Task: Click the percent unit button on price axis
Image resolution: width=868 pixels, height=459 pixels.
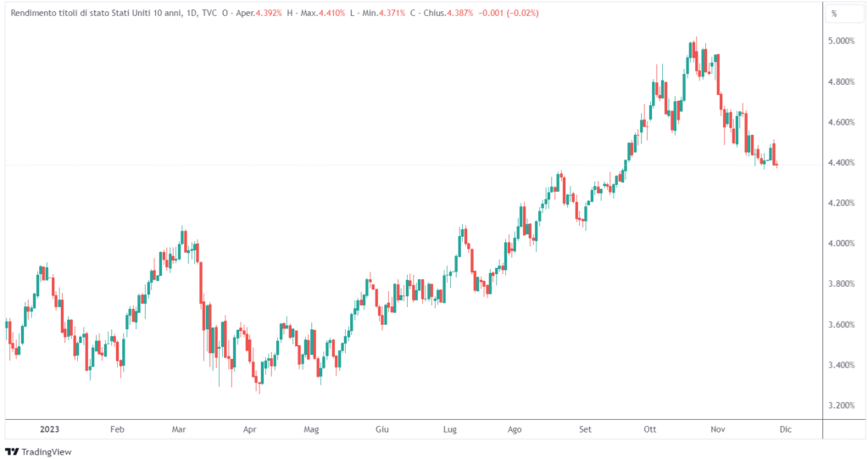Action: [834, 14]
